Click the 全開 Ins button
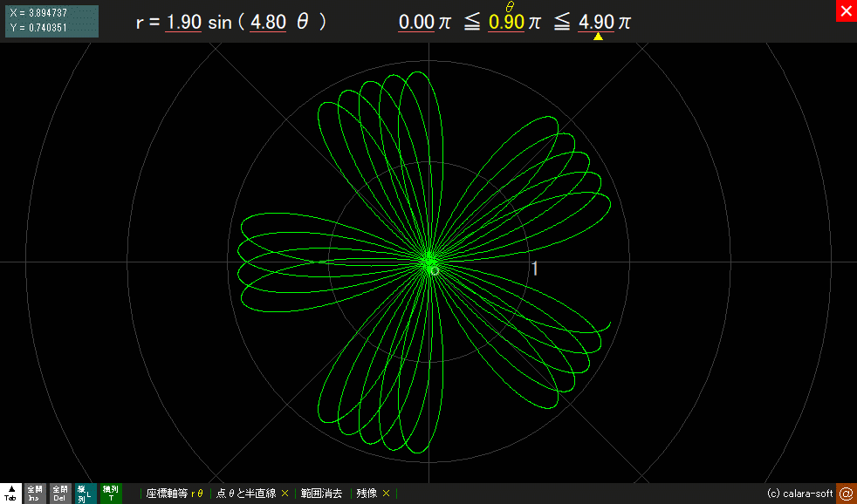This screenshot has width=857, height=504. (35, 493)
